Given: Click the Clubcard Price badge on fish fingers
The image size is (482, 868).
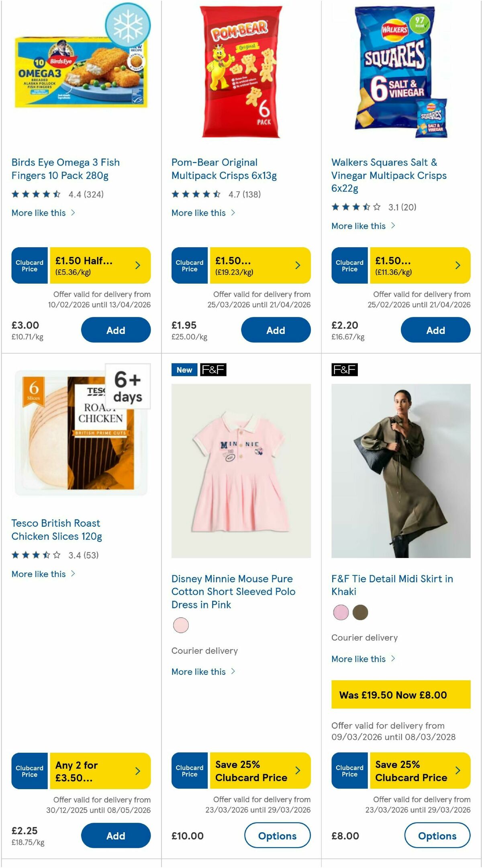Looking at the screenshot, I should 29,265.
